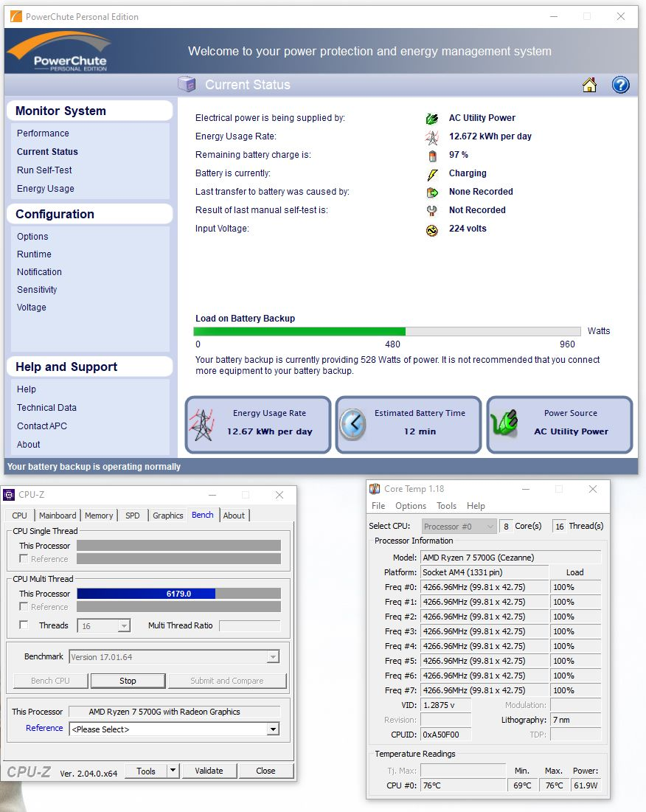Click the Core Temp title bar icon
Viewport: 646px width, 812px height.
pos(374,488)
